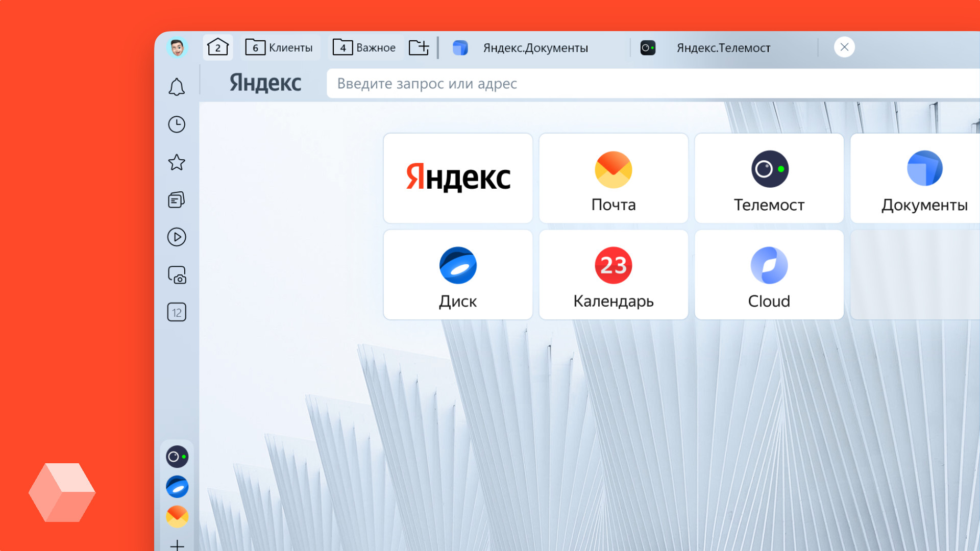Image resolution: width=980 pixels, height=551 pixels.
Task: Open the Диск tile
Action: 458,274
